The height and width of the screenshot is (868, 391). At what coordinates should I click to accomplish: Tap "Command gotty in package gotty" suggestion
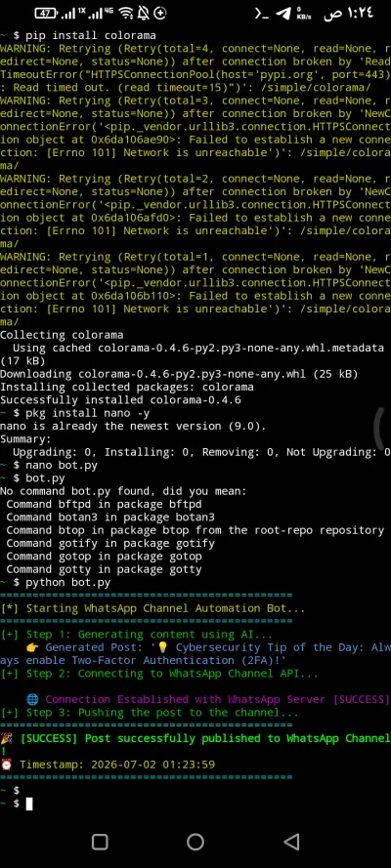[x=105, y=569]
